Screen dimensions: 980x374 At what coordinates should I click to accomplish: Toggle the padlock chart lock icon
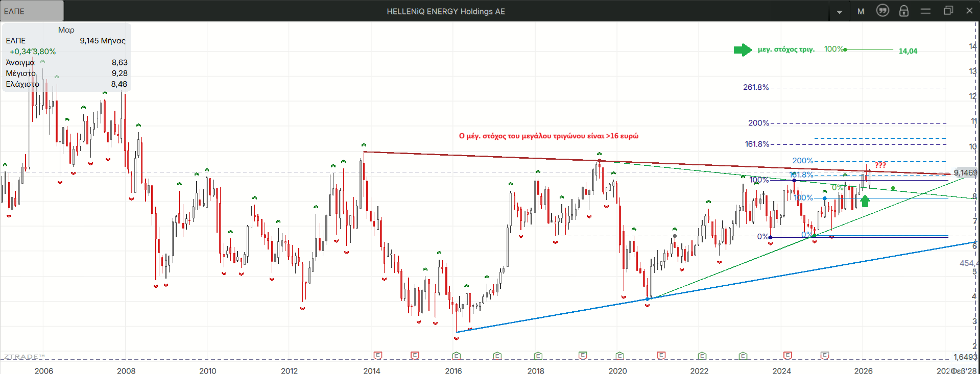coord(904,11)
